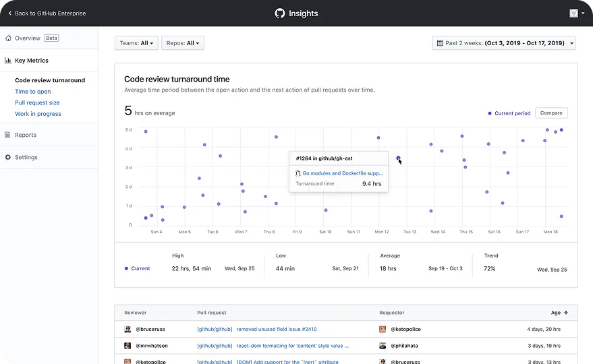
Task: Click [github/github] repo link in @mrwhatson row
Action: click(215, 346)
